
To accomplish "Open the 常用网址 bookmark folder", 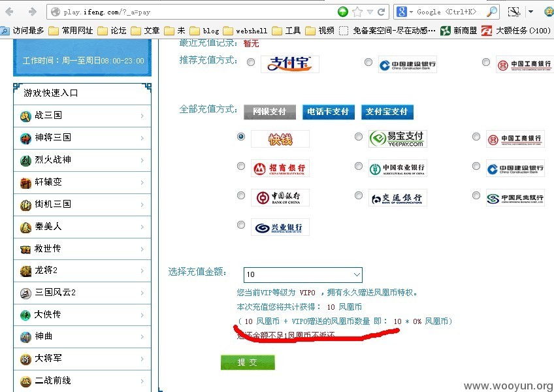I will pos(71,31).
